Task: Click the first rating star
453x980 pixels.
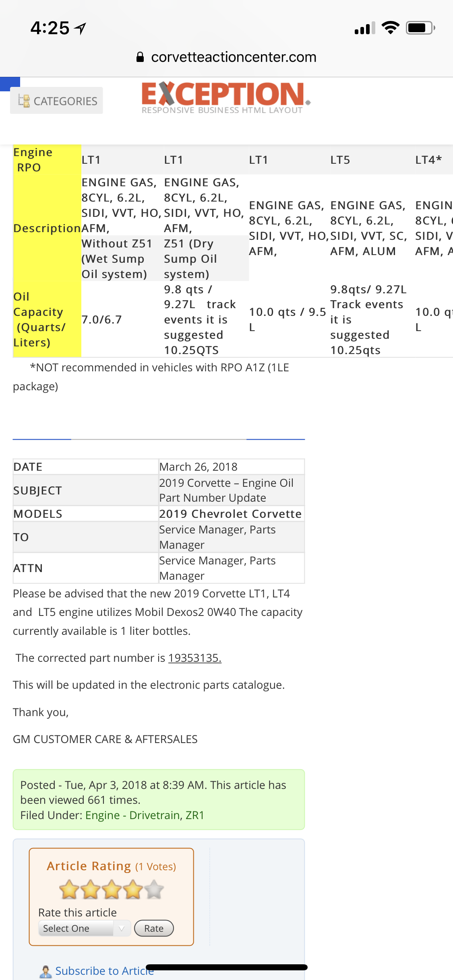Action: coord(69,889)
